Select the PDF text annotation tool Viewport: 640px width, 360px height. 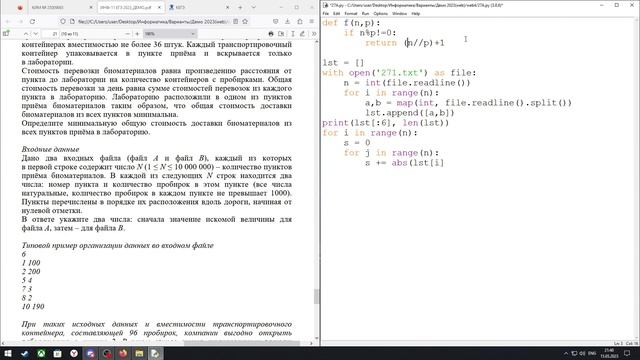tap(293, 33)
